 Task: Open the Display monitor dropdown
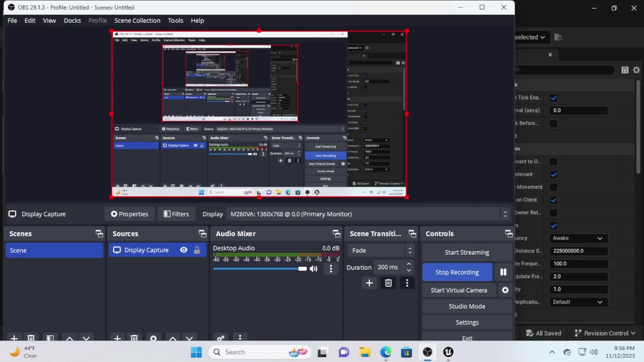367,214
